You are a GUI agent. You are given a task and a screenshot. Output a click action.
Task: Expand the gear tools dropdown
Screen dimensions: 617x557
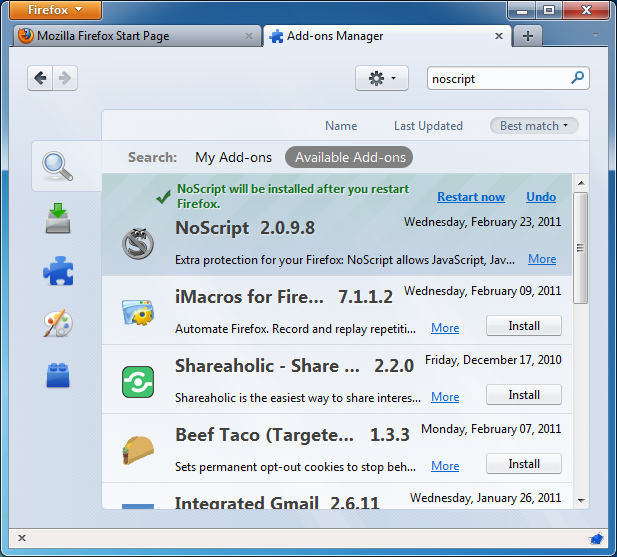[x=382, y=78]
